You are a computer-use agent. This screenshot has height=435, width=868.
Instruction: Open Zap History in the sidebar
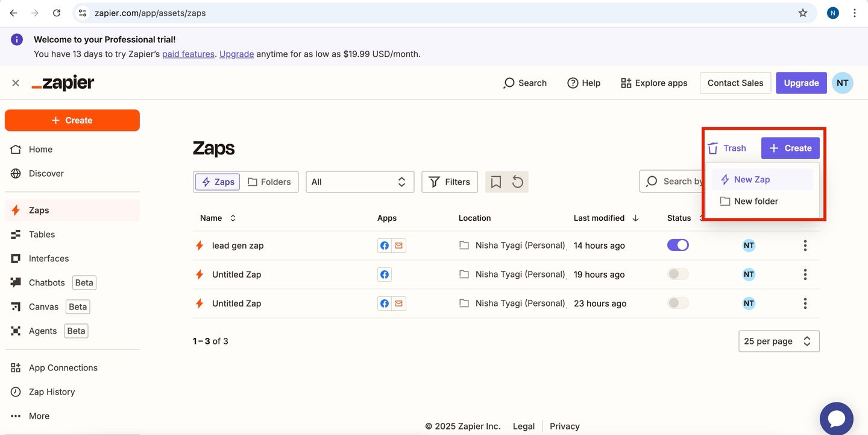click(72, 392)
